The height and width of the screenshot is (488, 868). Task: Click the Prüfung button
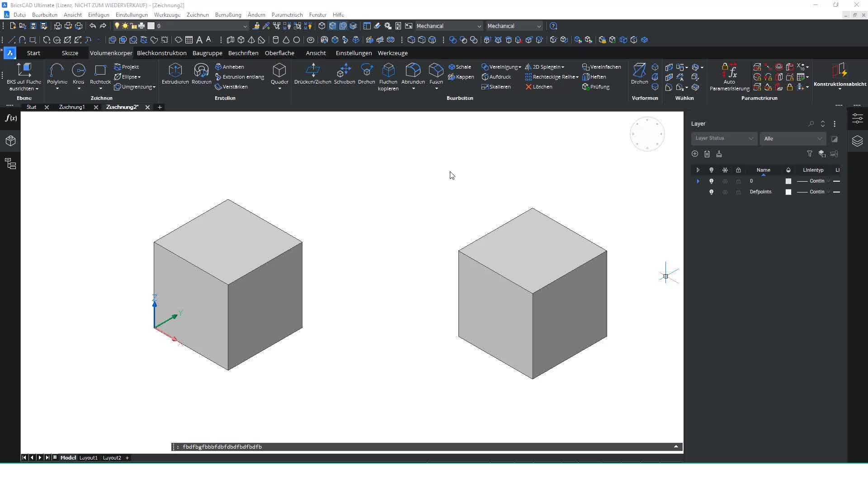pyautogui.click(x=596, y=87)
